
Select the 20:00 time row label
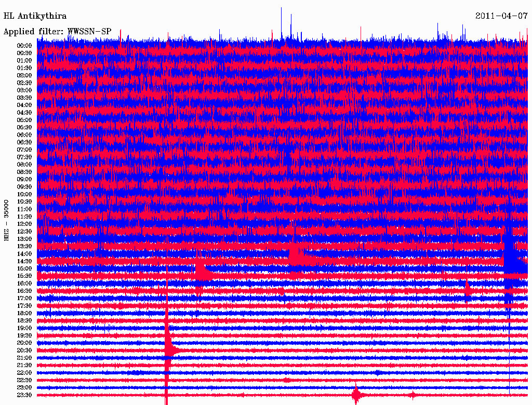(x=24, y=343)
